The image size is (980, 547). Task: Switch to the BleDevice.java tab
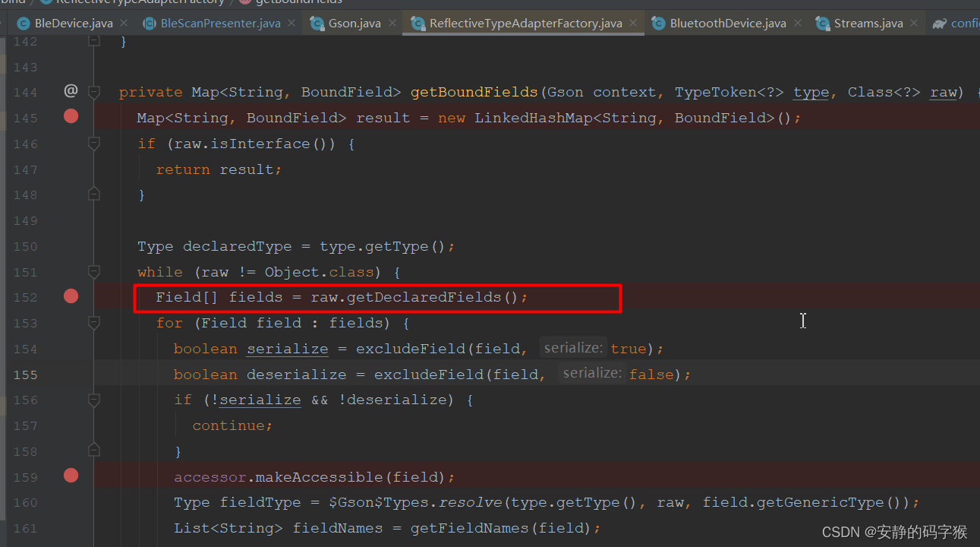(73, 24)
